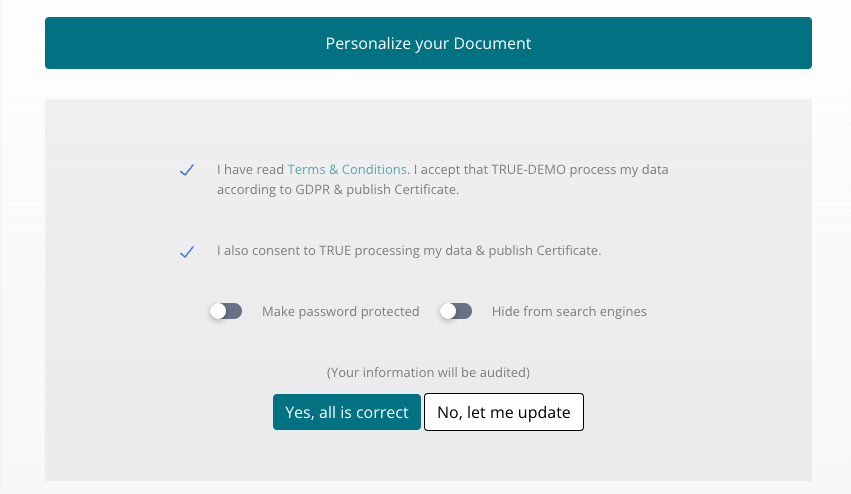Viewport: 851px width, 494px height.
Task: Select the blue tick beside TRUE processing consent
Action: 187,252
